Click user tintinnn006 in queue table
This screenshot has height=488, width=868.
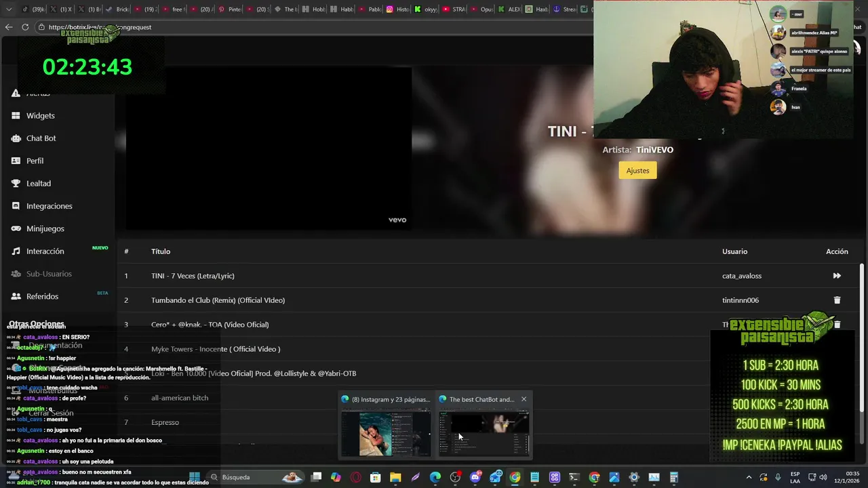tap(741, 300)
